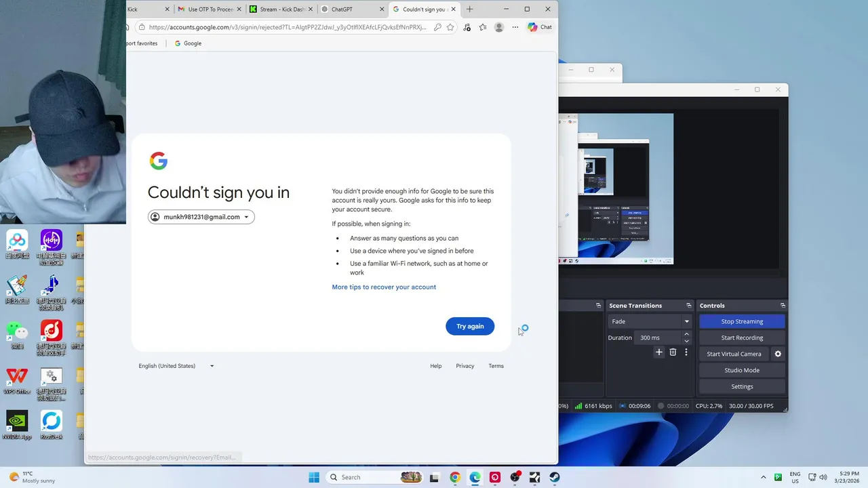Open the weather widget 11°C Mostly sunny
The height and width of the screenshot is (488, 868).
pos(31,477)
